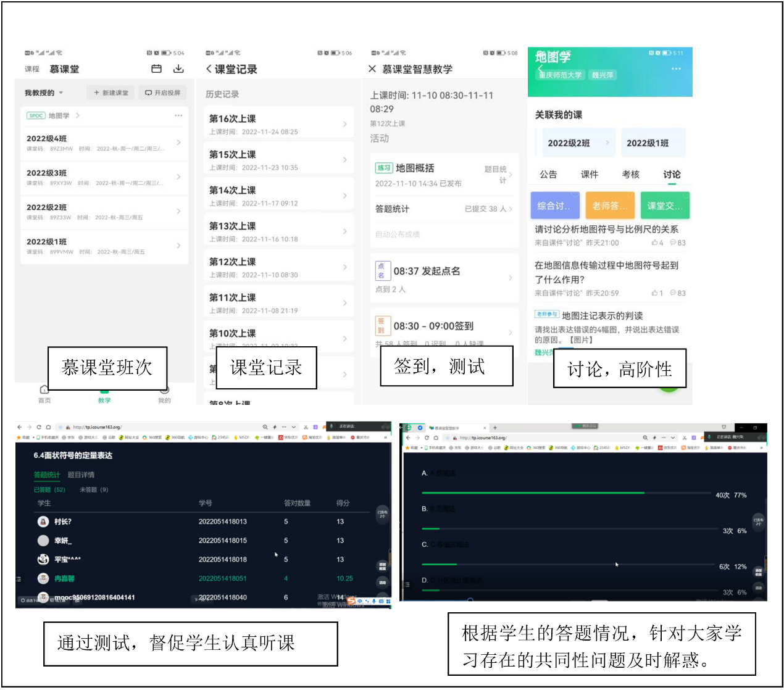
Task: Show the 未答题 (9) list
Action: click(94, 489)
